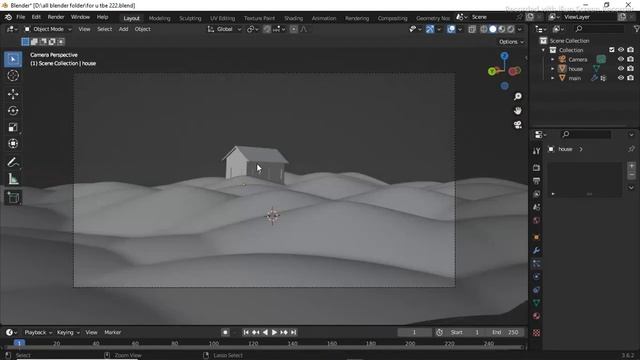Open the viewport Options dropdown
640x360 pixels.
(x=511, y=42)
